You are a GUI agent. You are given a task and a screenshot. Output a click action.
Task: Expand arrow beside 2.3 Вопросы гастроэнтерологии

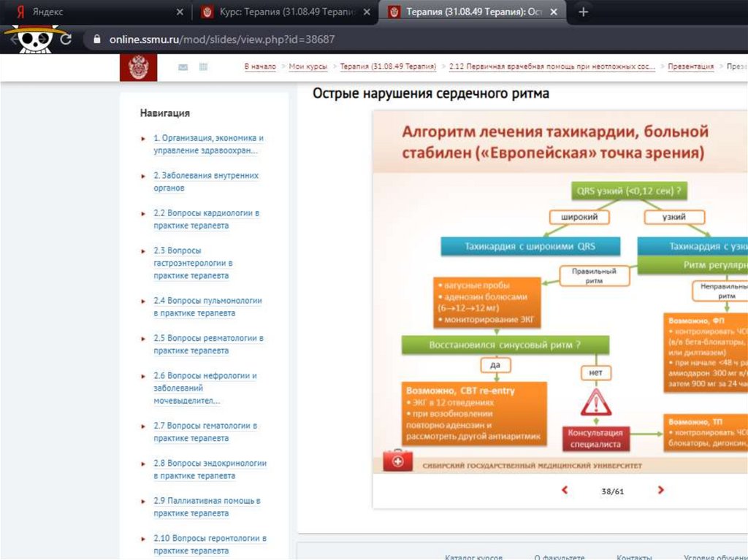click(x=143, y=251)
